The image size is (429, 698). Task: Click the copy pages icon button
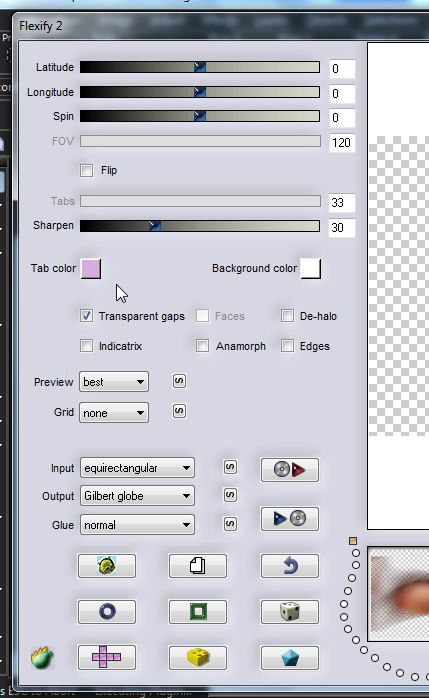[198, 566]
